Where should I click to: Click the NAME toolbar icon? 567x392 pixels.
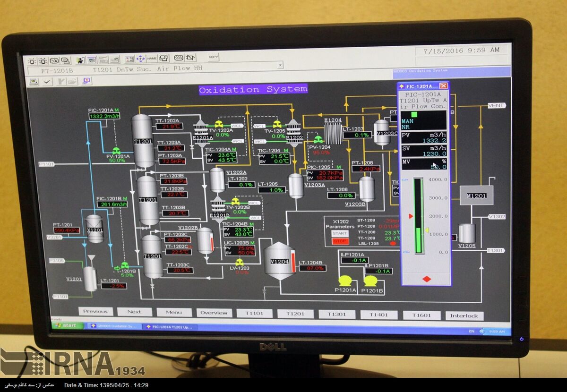[152, 59]
